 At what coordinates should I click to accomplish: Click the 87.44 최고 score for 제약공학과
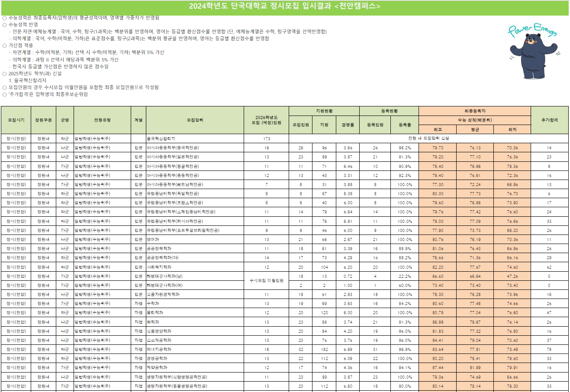pos(438,367)
